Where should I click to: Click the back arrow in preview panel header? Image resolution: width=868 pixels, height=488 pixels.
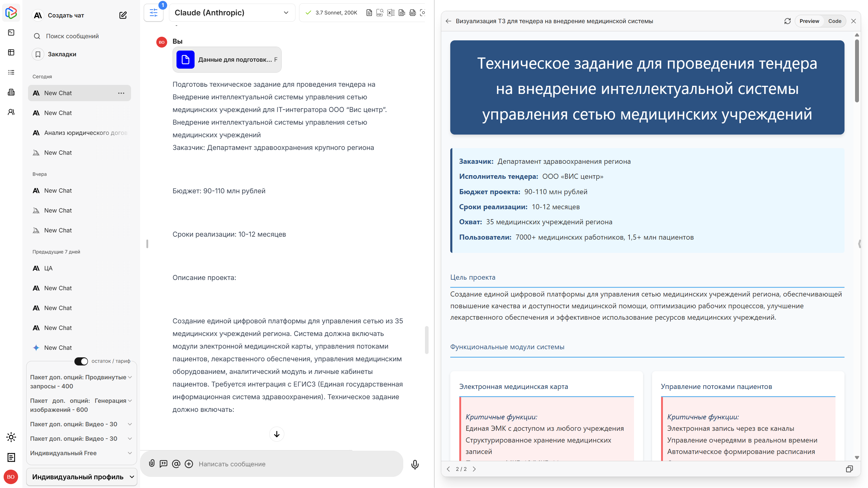[448, 21]
